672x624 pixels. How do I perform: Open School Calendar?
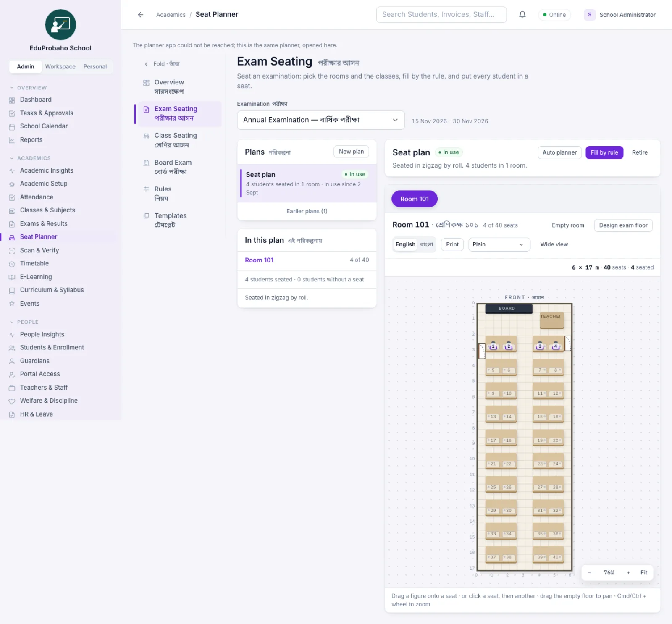pos(44,126)
